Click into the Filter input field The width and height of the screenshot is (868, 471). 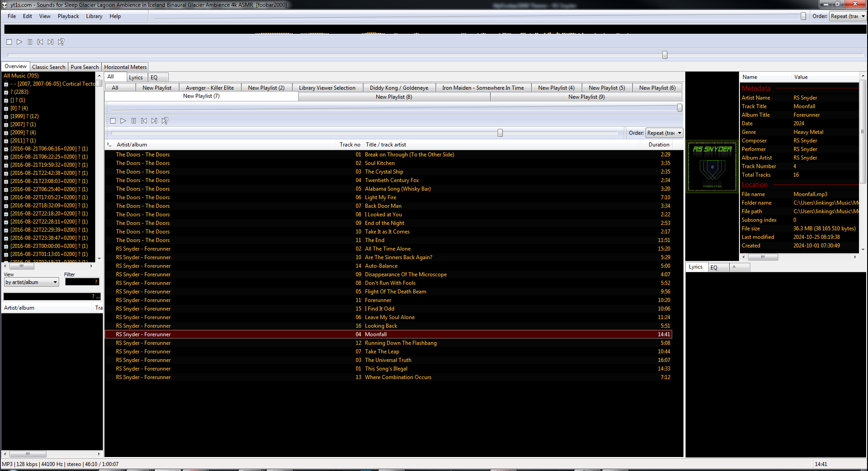(82, 282)
